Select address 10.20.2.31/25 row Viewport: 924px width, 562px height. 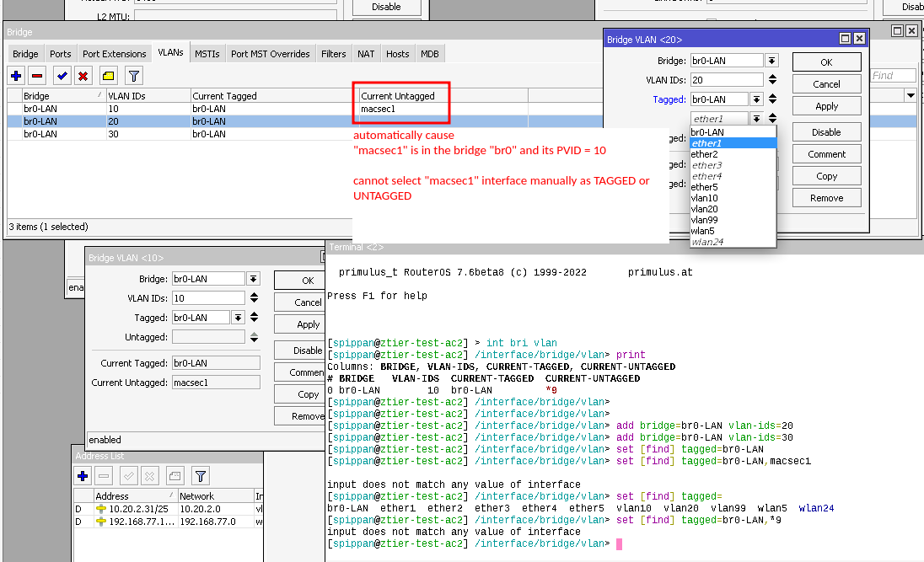(168, 509)
